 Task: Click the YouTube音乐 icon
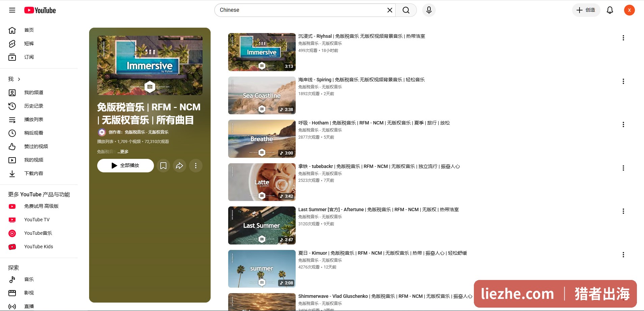pos(12,233)
